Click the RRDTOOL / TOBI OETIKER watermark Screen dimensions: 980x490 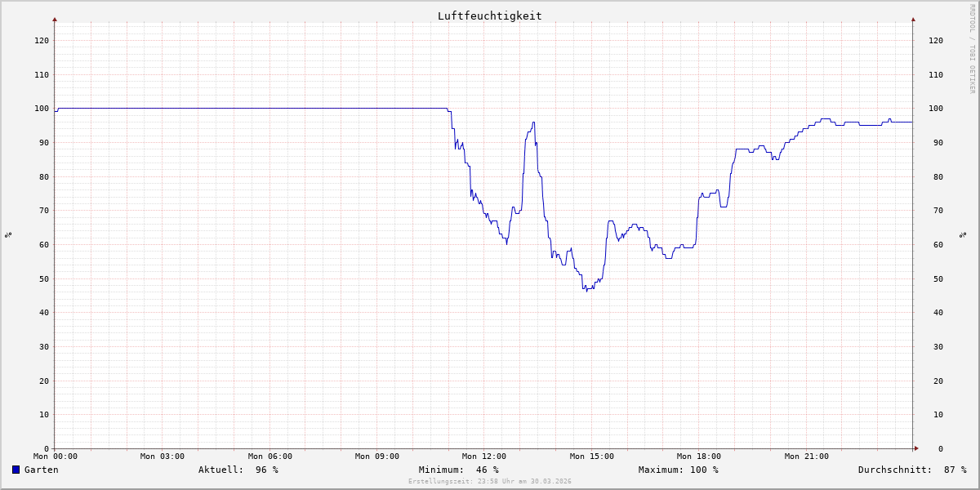point(972,48)
